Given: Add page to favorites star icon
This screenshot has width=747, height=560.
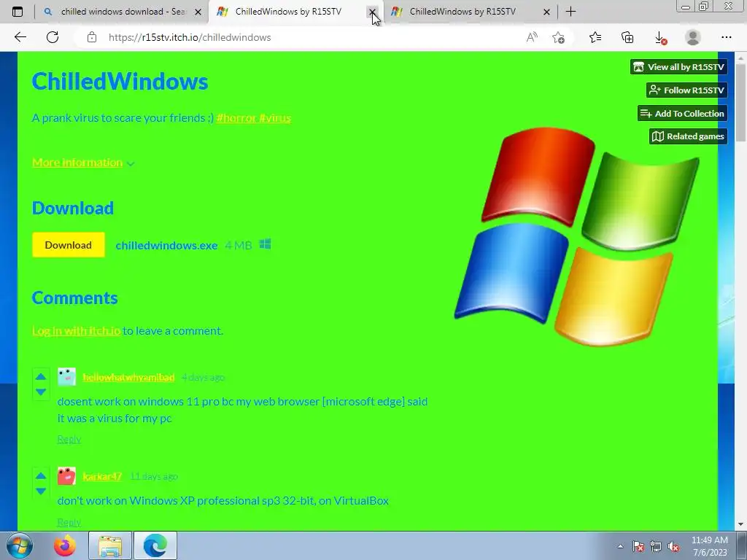Looking at the screenshot, I should [x=558, y=37].
